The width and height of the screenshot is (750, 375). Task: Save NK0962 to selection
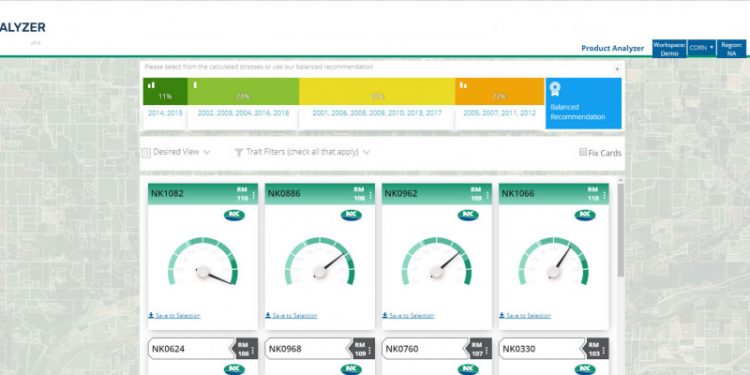[408, 316]
